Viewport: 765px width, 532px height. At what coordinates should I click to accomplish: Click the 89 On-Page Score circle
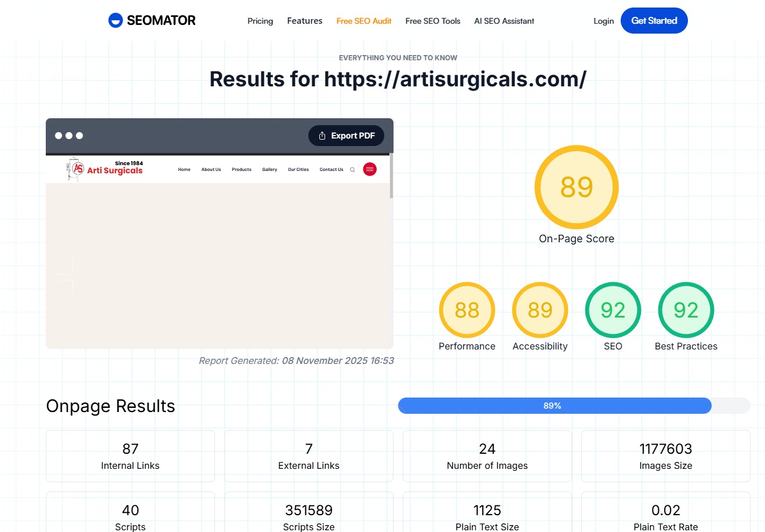pyautogui.click(x=577, y=187)
